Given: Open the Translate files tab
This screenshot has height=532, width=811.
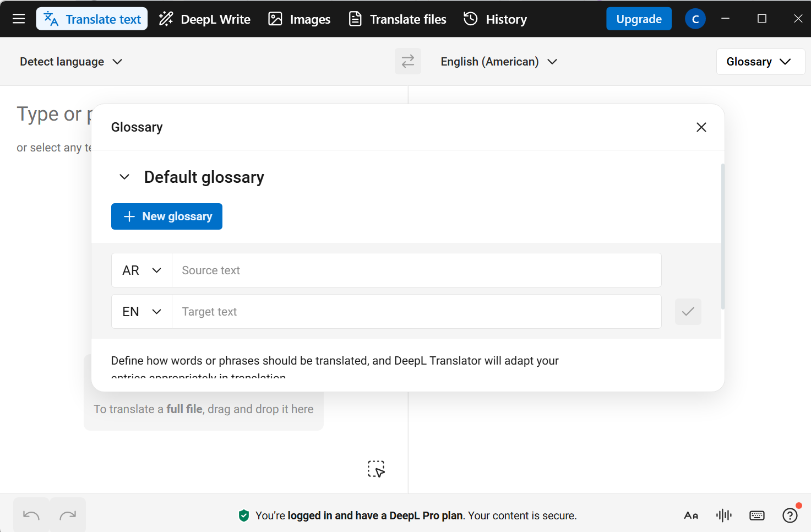Looking at the screenshot, I should pos(398,19).
